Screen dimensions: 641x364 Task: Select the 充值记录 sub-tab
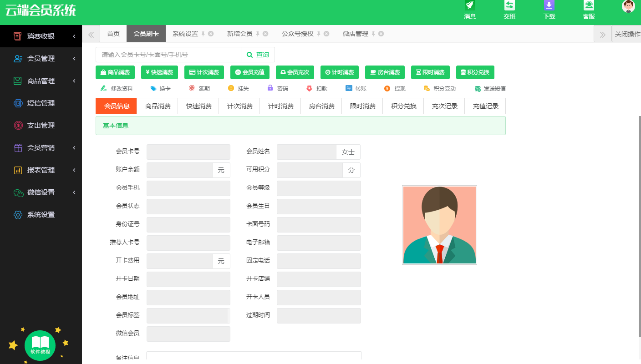(485, 106)
